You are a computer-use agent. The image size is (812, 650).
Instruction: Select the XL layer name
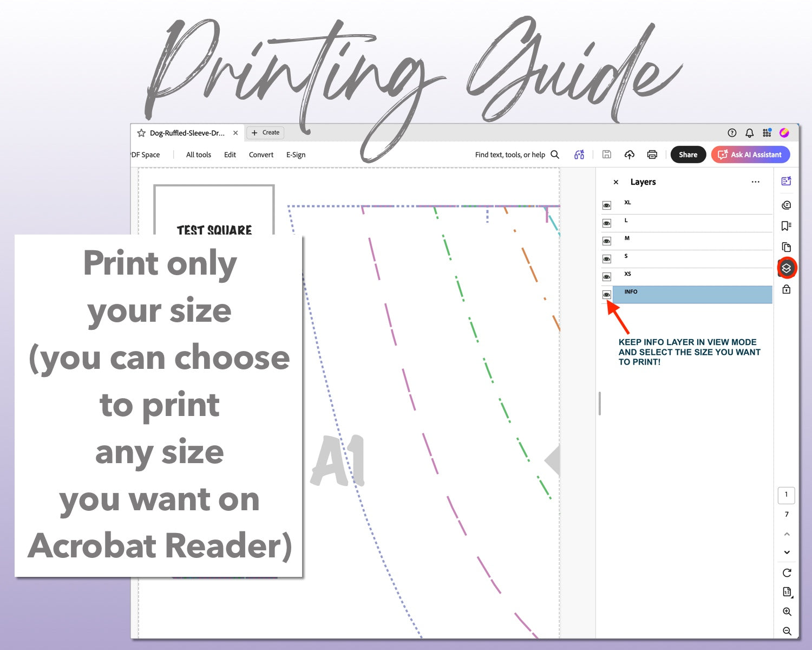coord(627,203)
